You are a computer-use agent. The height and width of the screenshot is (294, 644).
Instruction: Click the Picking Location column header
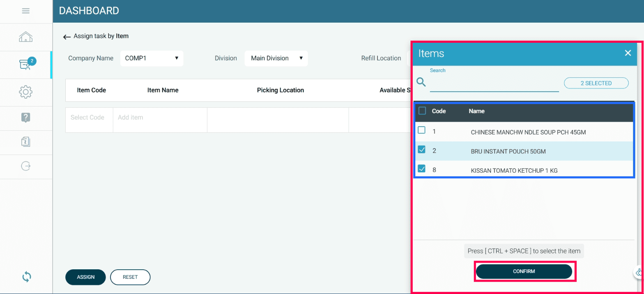pyautogui.click(x=281, y=90)
